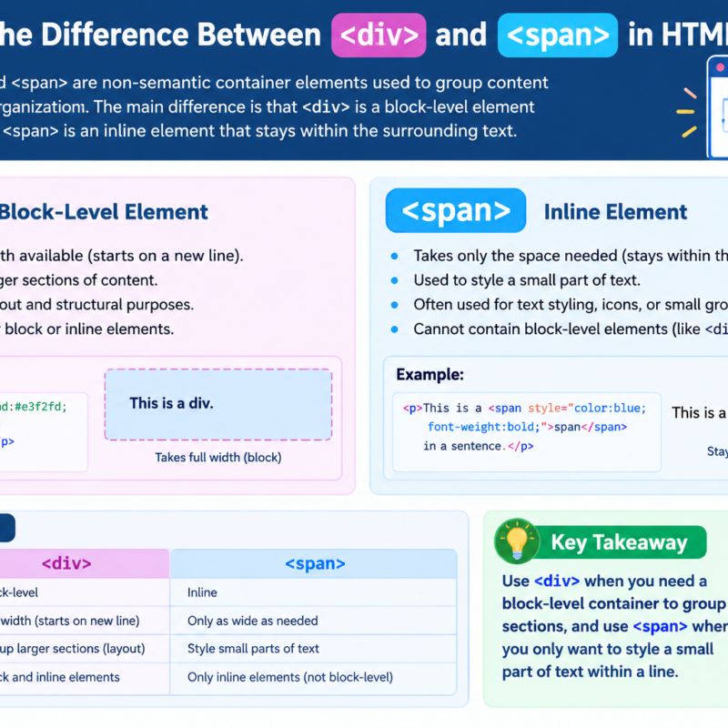Click the 'Takes full width (block)' caption
This screenshot has height=728, width=728.
click(x=218, y=458)
